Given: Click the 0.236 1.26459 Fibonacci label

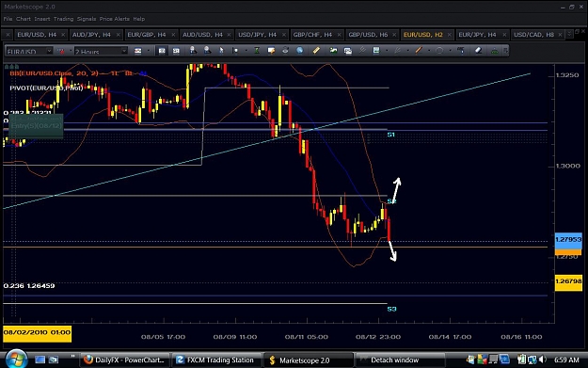Looking at the screenshot, I should (29, 286).
